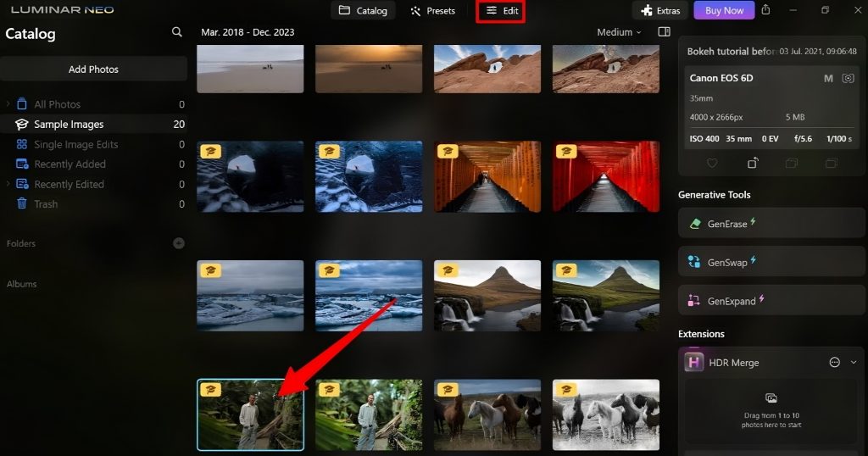Select the gray glacier lagoon thumbnail

pos(250,296)
